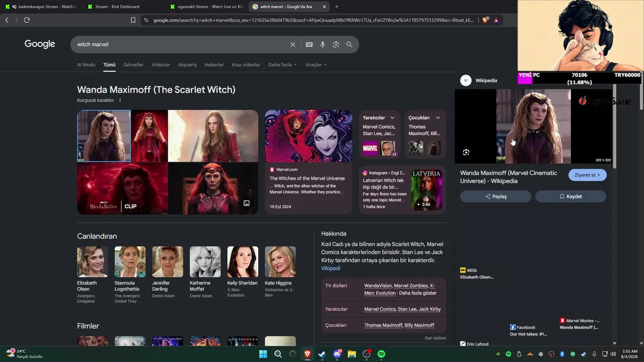The width and height of the screenshot is (644, 362).
Task: Open 'The Witches of the Marvel Universe' article
Action: pos(307,178)
